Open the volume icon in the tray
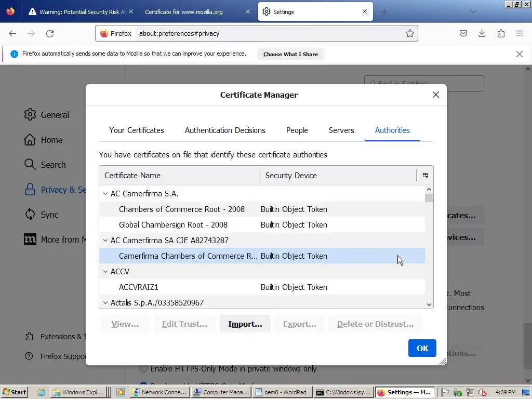 point(482,393)
